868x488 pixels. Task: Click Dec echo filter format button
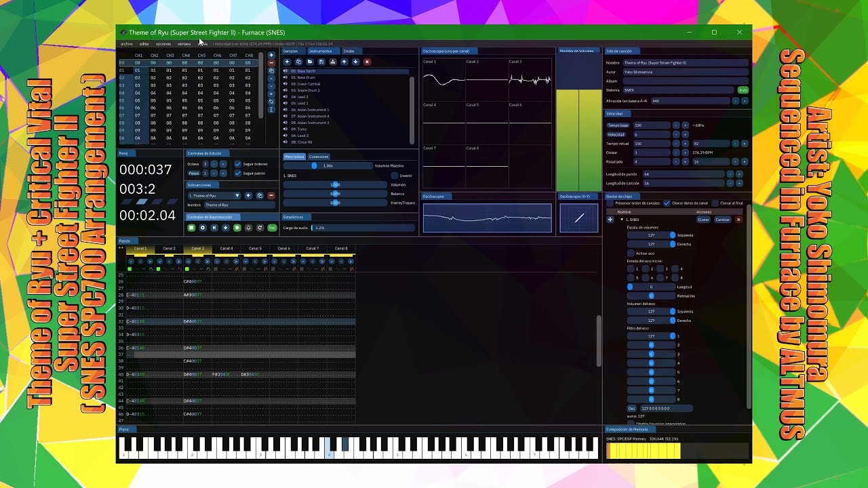click(x=631, y=409)
